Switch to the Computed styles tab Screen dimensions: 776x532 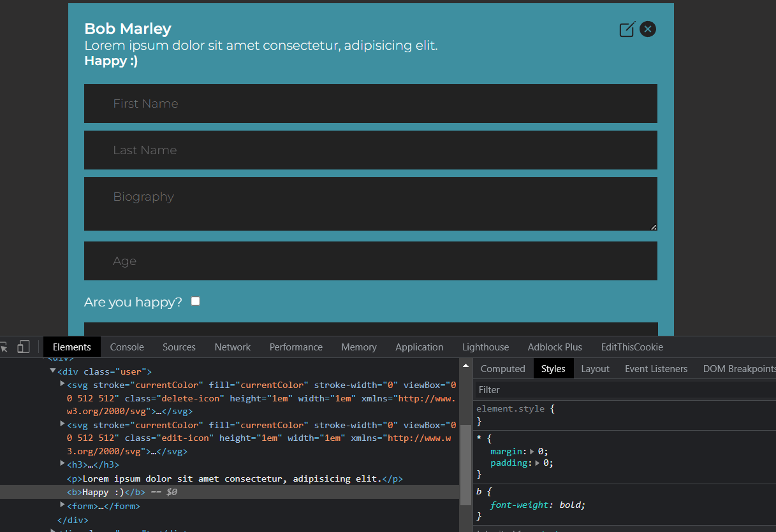click(503, 369)
